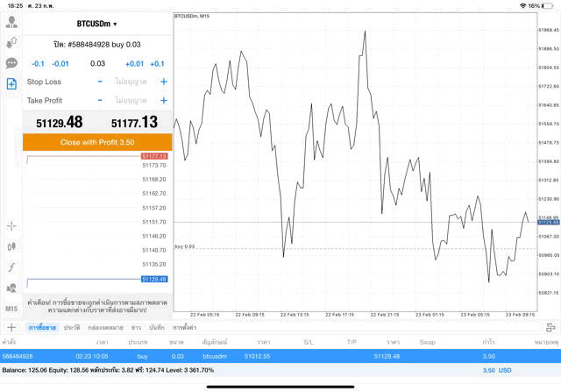Open the M15 timeframe selector

pos(11,309)
